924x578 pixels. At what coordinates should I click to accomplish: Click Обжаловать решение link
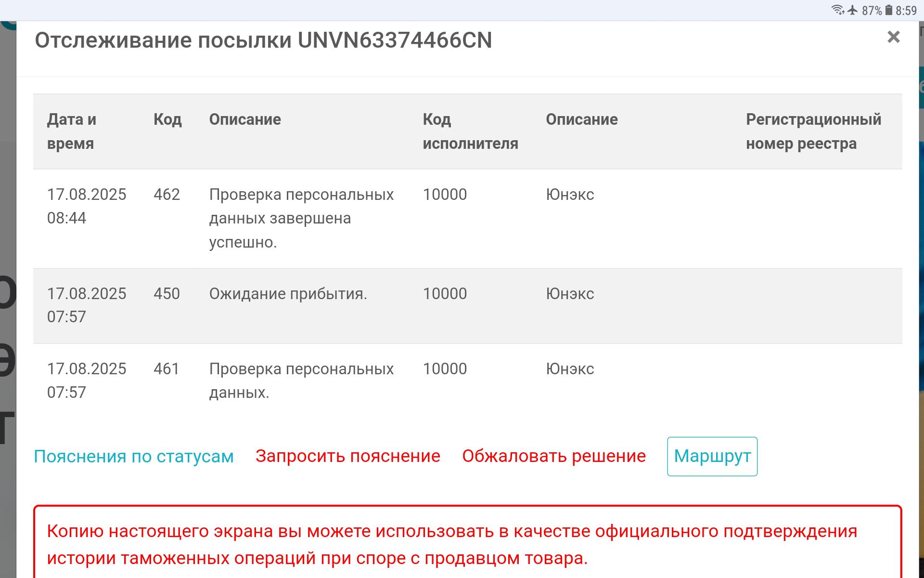coord(553,456)
